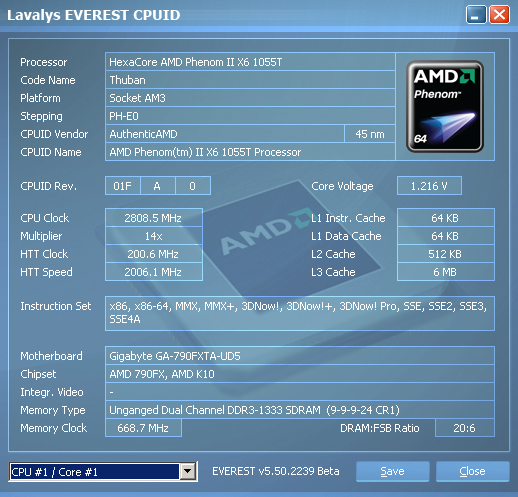Click the Processor label
The height and width of the screenshot is (497, 518).
tap(44, 62)
